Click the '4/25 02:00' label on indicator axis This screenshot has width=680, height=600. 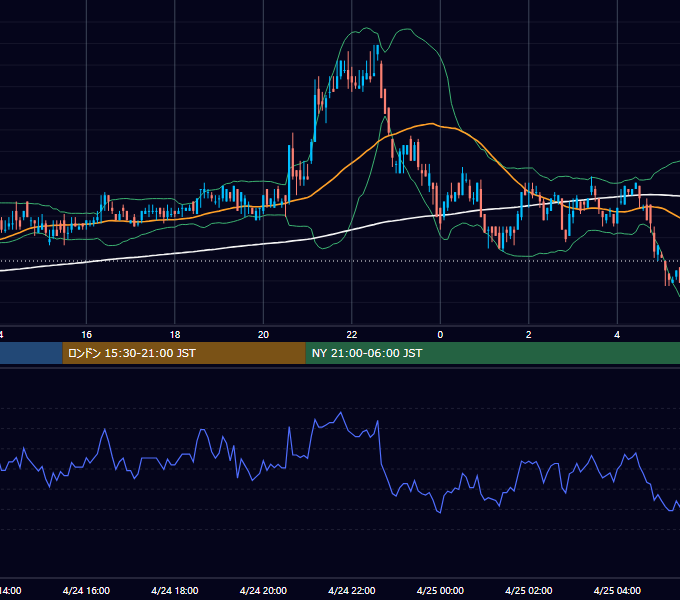click(529, 591)
